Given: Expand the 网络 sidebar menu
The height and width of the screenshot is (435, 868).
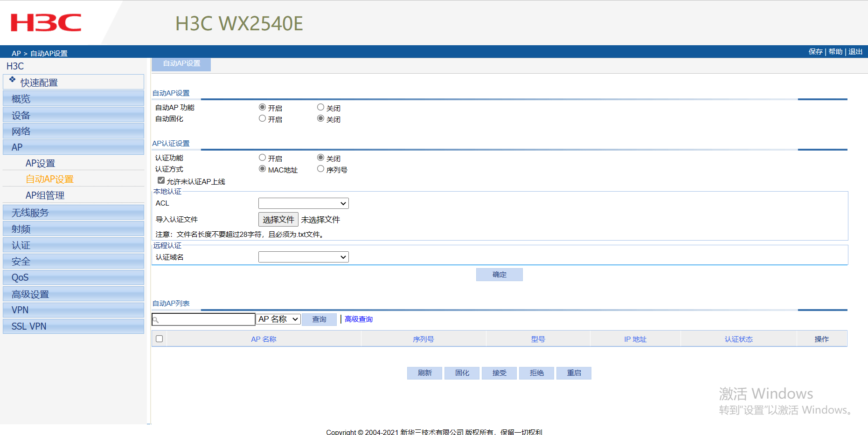Looking at the screenshot, I should pos(73,131).
